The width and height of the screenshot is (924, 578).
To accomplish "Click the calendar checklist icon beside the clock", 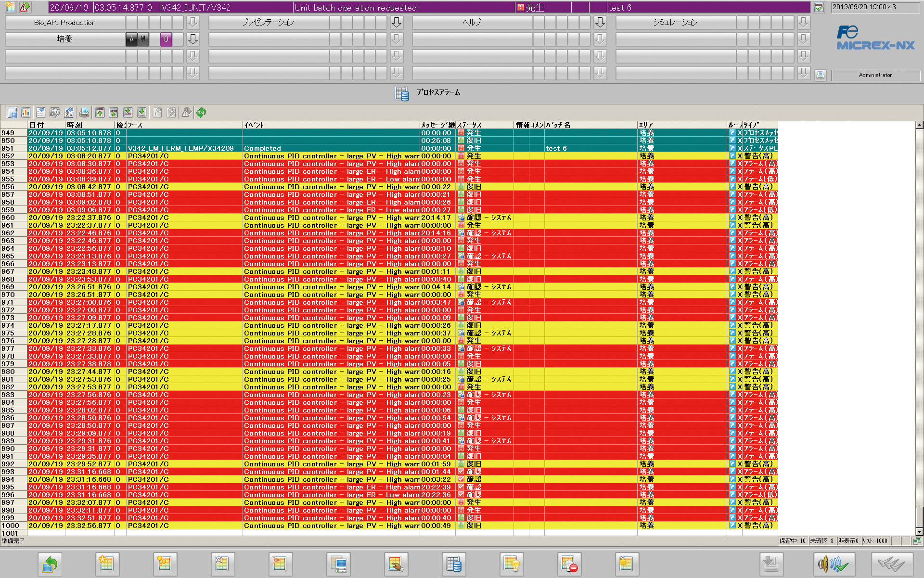I will coord(819,7).
